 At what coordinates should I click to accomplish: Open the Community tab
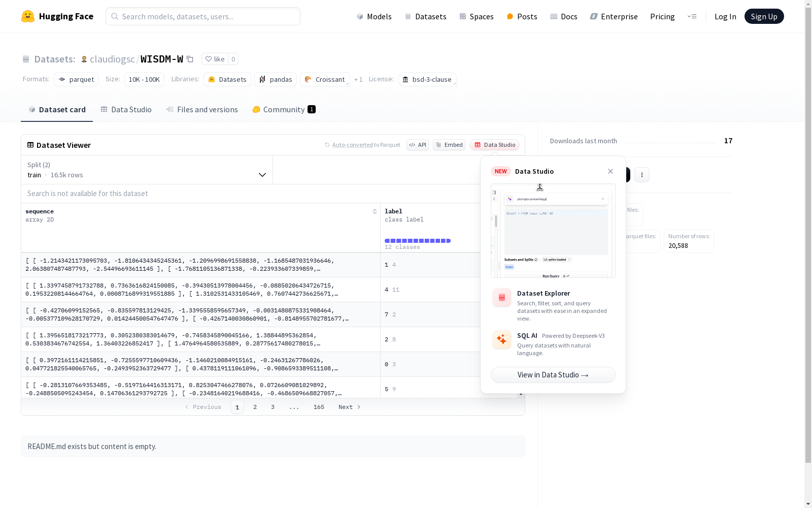(x=284, y=110)
